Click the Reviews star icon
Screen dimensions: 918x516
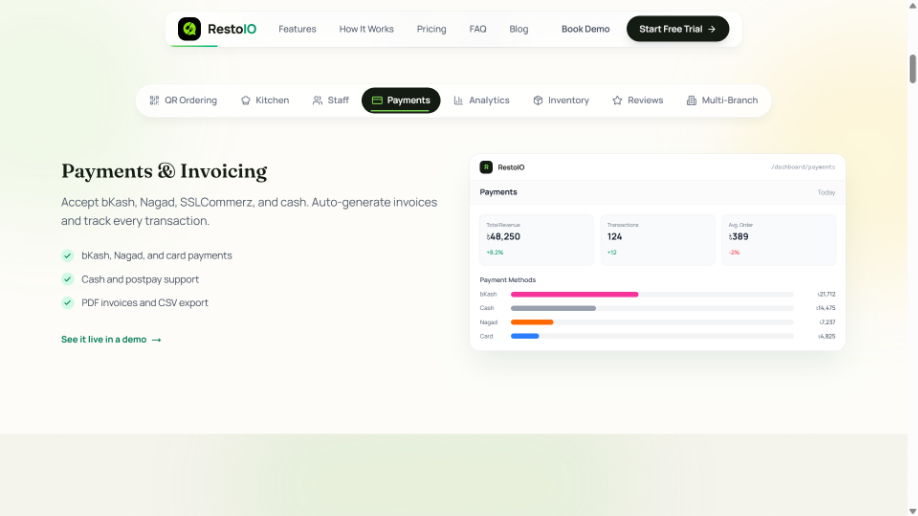pos(617,100)
